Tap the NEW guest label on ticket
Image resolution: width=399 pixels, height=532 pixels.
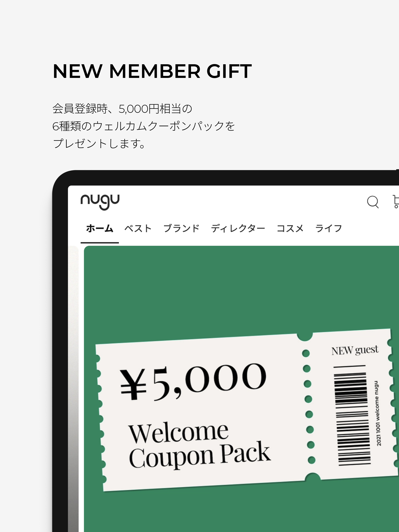point(355,350)
